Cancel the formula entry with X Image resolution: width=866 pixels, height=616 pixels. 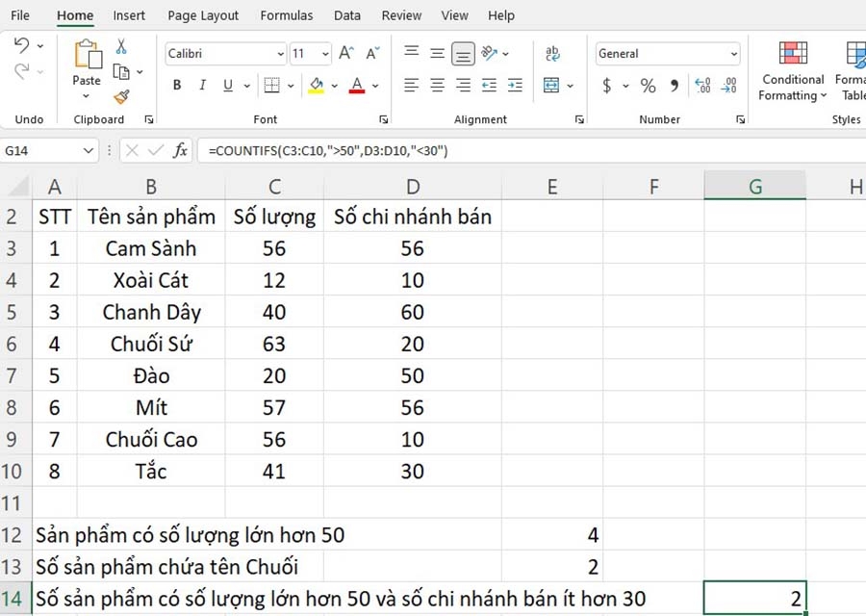pos(132,150)
